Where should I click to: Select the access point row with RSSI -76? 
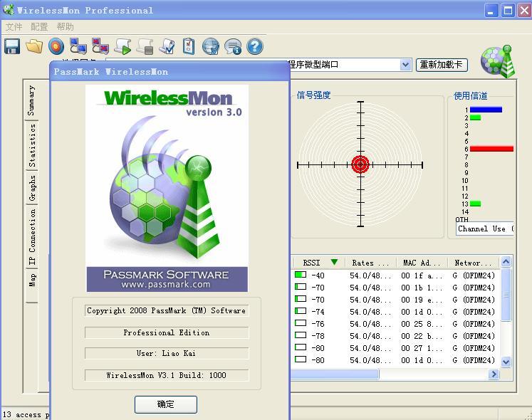(395, 324)
